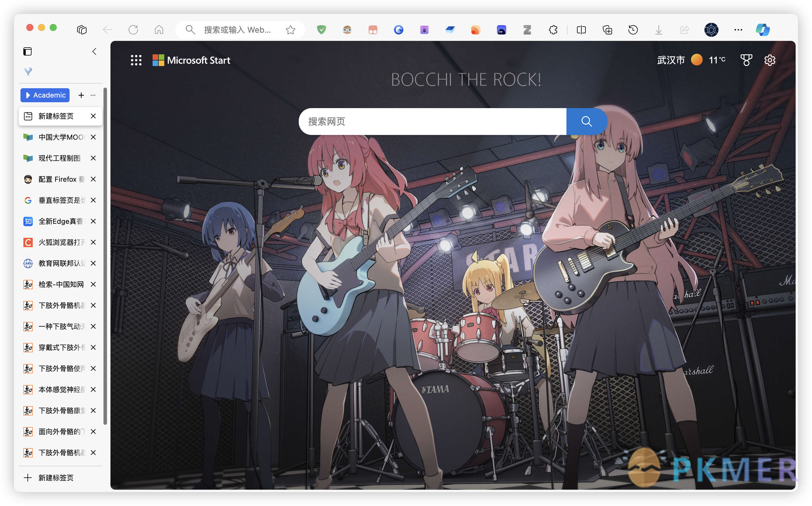812x506 pixels.
Task: Go back to the previous page
Action: [108, 30]
